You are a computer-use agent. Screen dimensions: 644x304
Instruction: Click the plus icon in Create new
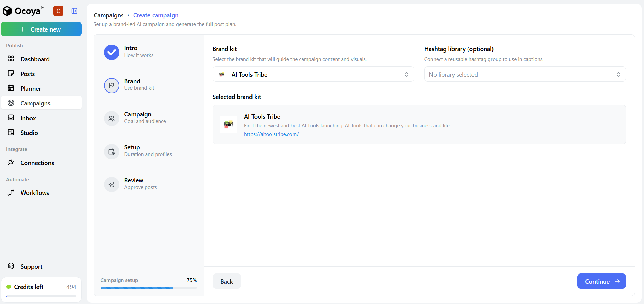pos(23,29)
